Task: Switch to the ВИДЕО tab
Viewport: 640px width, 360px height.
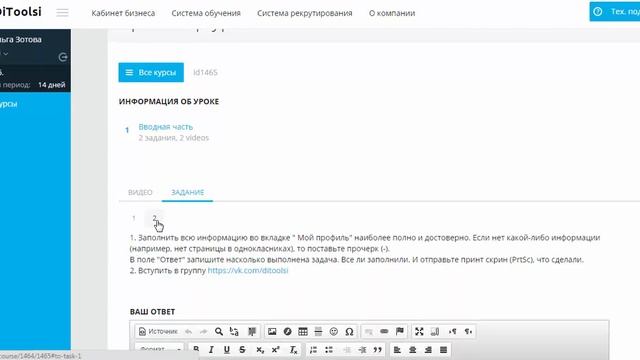Action: (140, 192)
